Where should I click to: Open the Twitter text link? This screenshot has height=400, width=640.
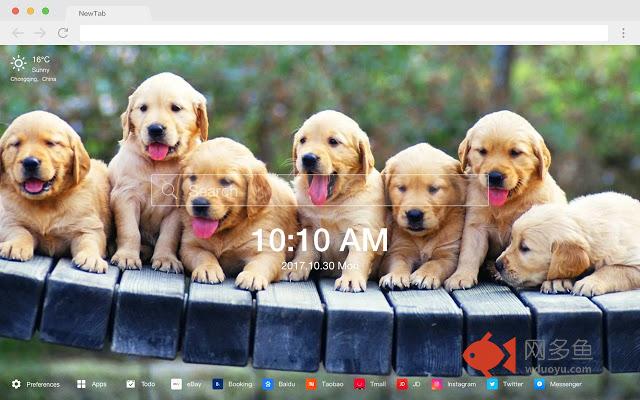click(x=513, y=384)
